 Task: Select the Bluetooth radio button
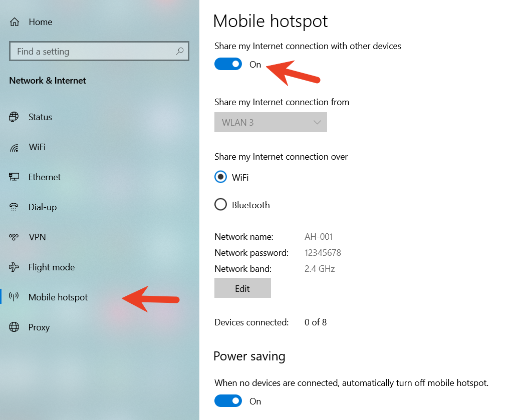220,204
